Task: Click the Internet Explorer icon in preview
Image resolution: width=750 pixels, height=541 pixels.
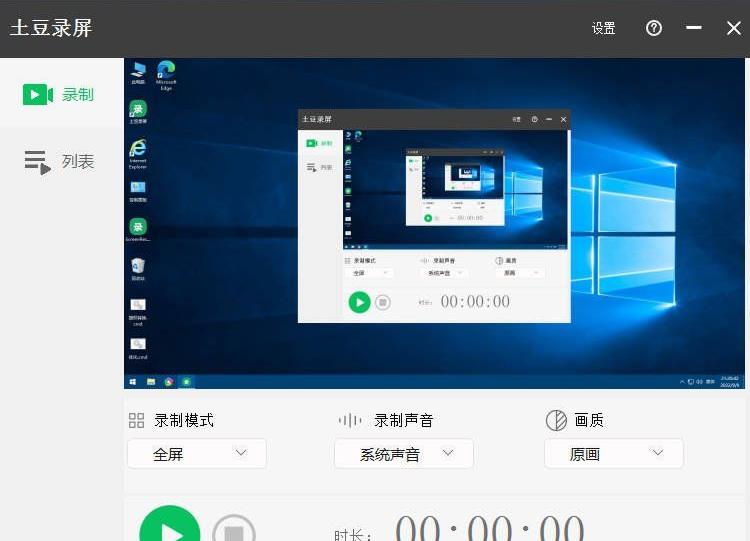Action: 138,150
